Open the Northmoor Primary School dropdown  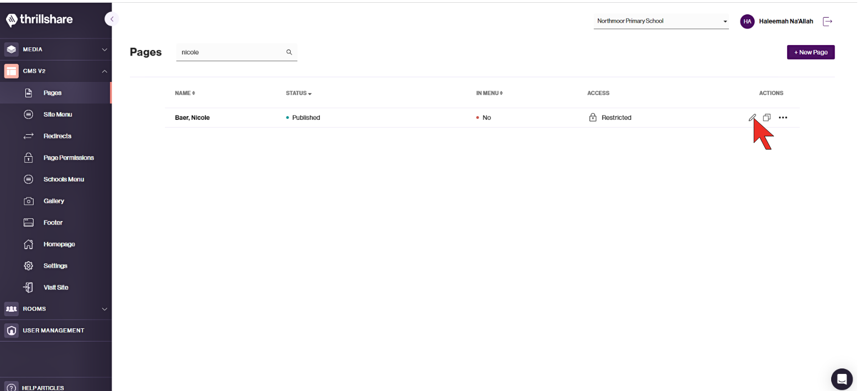tap(661, 21)
